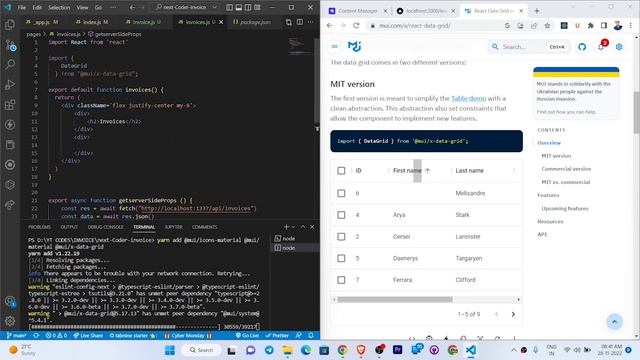Open the new terminal launch profile dropdown

pyautogui.click(x=293, y=227)
